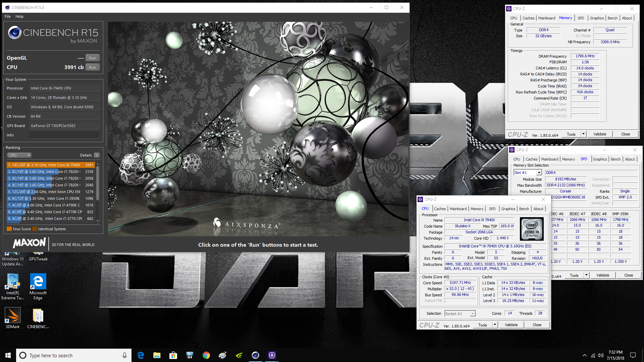Switch to the Memory tab in the front CPU-Z window
Viewport: 644px width, 362px height.
[477, 209]
